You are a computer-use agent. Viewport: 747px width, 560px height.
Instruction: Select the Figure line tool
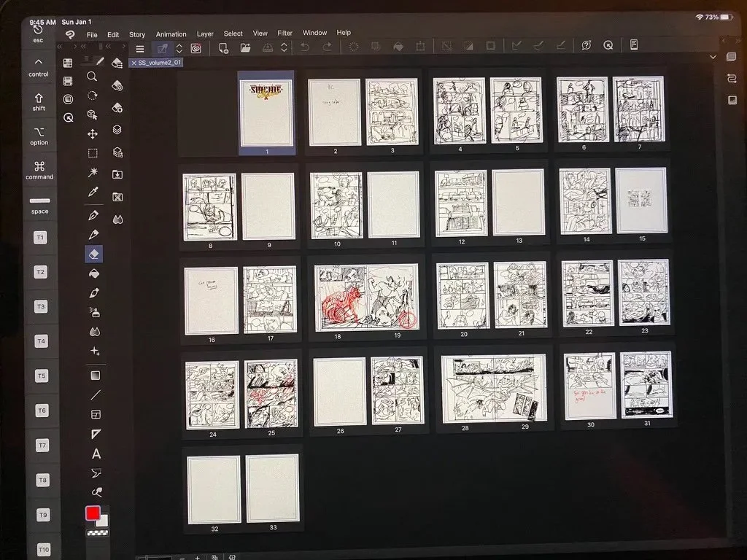96,394
